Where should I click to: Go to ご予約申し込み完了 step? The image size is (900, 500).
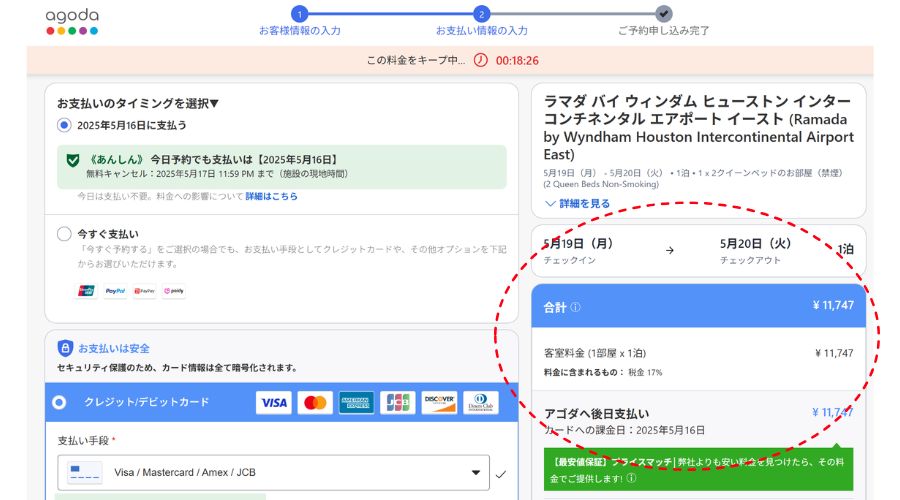(664, 30)
